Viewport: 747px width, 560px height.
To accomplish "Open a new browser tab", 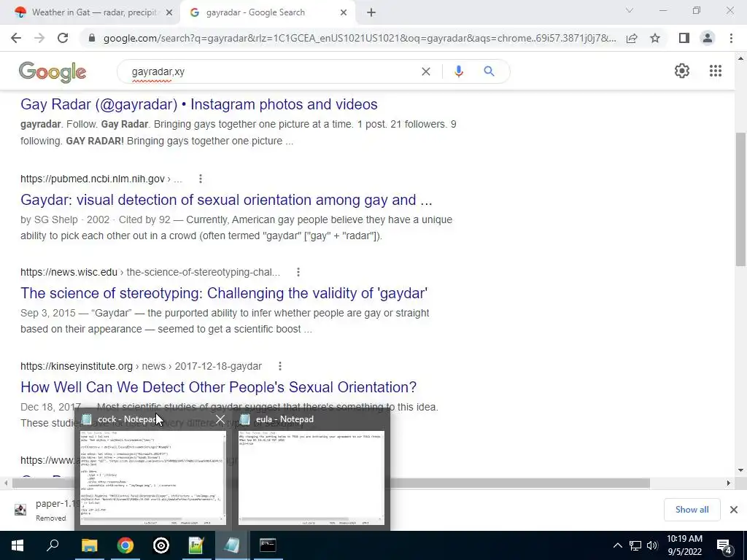I will pyautogui.click(x=371, y=13).
